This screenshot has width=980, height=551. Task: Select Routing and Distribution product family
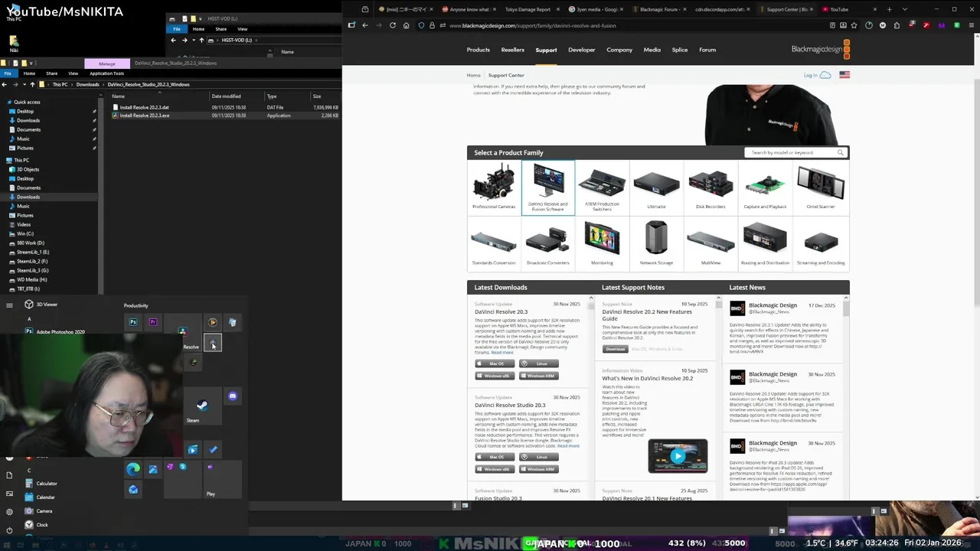click(765, 243)
